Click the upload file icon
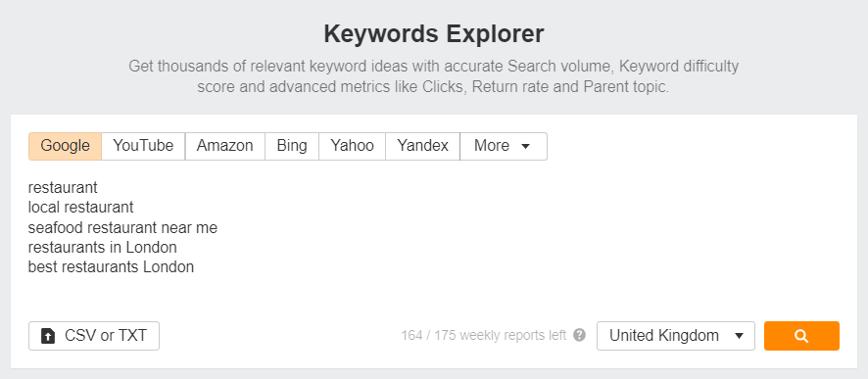 coord(48,336)
